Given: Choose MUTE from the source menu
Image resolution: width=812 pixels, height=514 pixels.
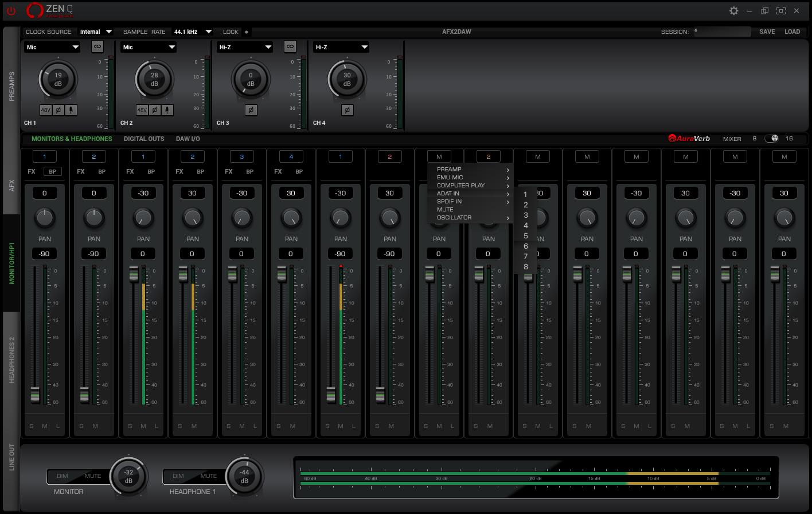Looking at the screenshot, I should tap(471, 210).
